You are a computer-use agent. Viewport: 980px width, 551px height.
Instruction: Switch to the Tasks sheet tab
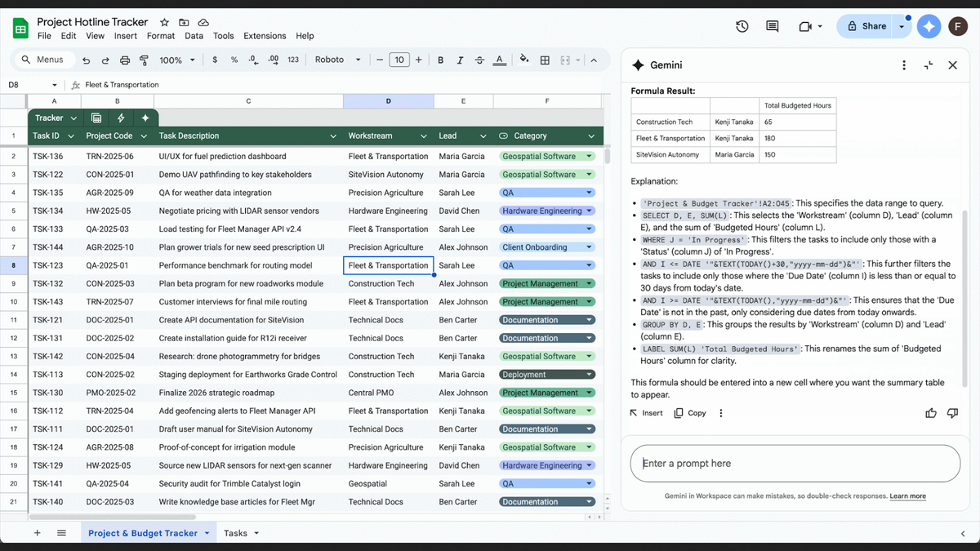235,532
